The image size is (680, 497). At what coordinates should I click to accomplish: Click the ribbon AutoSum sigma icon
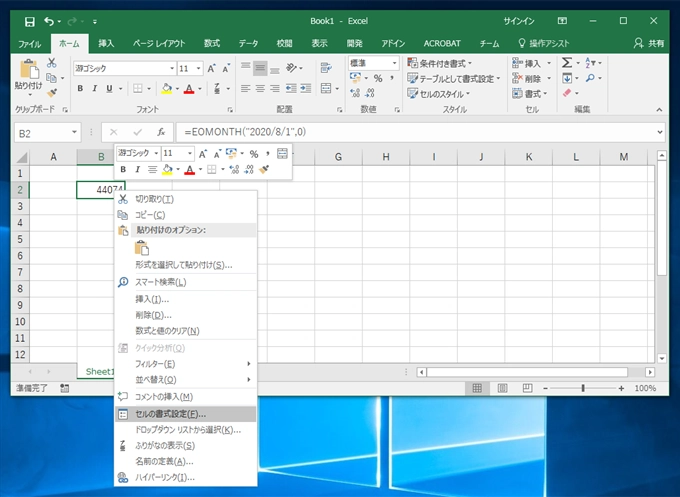(x=567, y=63)
